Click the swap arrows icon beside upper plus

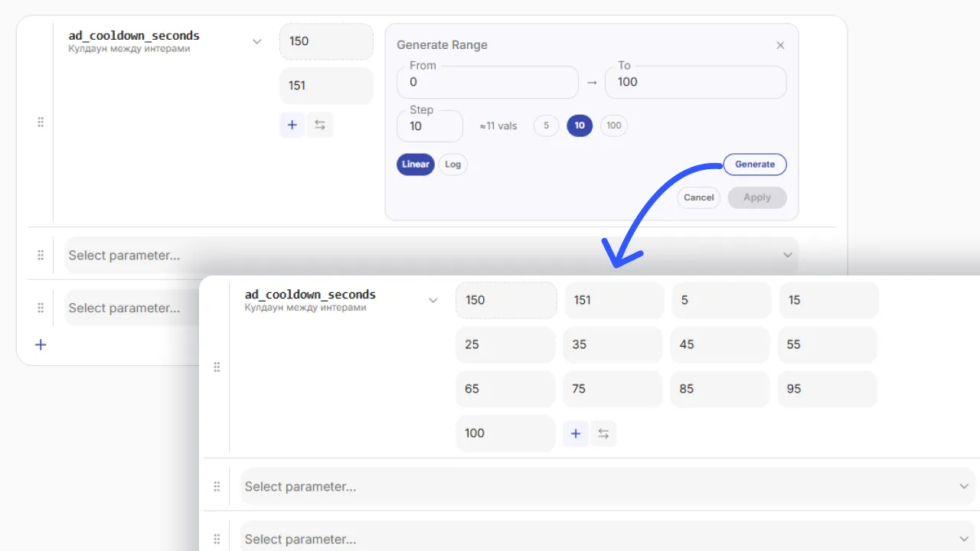(320, 125)
